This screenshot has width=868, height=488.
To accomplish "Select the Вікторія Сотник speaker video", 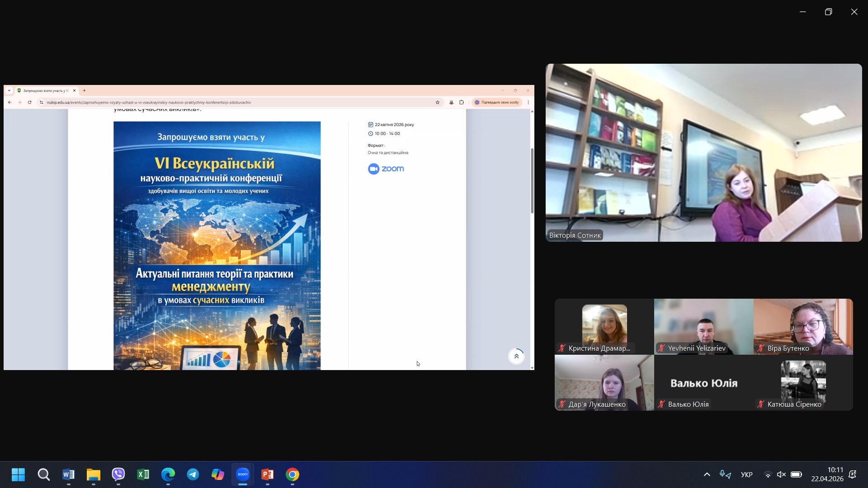I will click(x=703, y=152).
